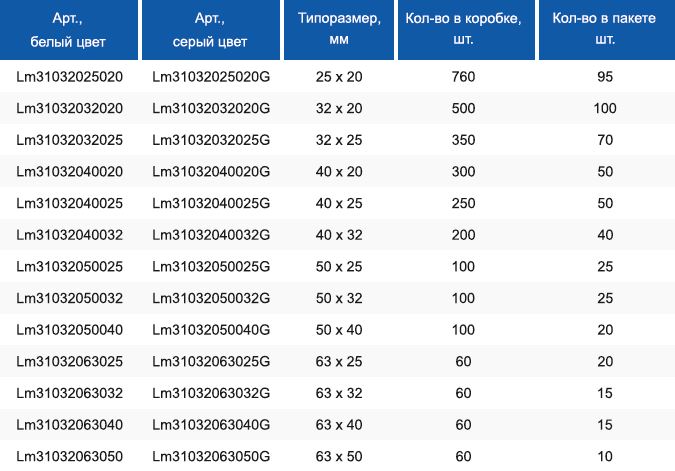675x471 pixels.
Task: Select article Lm31032040032 in white column
Action: pos(70,235)
